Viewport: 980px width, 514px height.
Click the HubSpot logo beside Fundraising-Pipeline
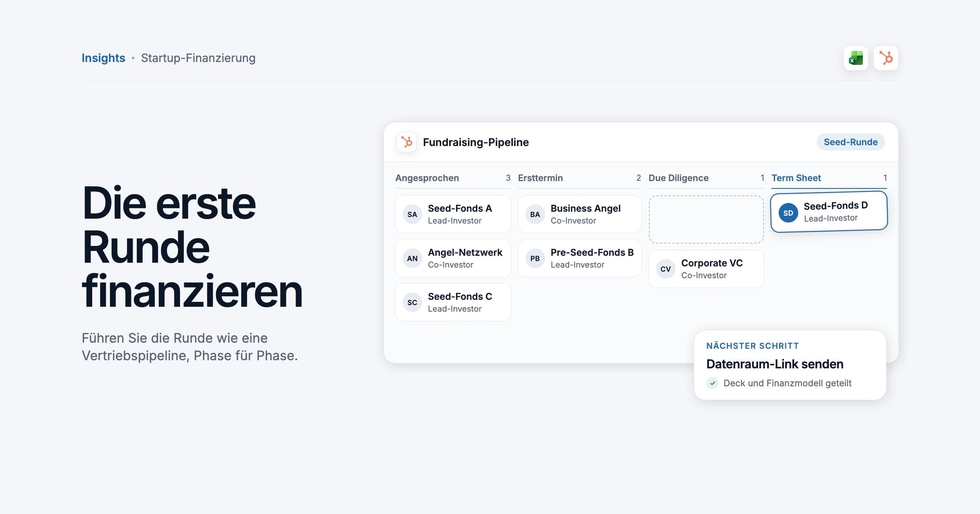pos(406,142)
